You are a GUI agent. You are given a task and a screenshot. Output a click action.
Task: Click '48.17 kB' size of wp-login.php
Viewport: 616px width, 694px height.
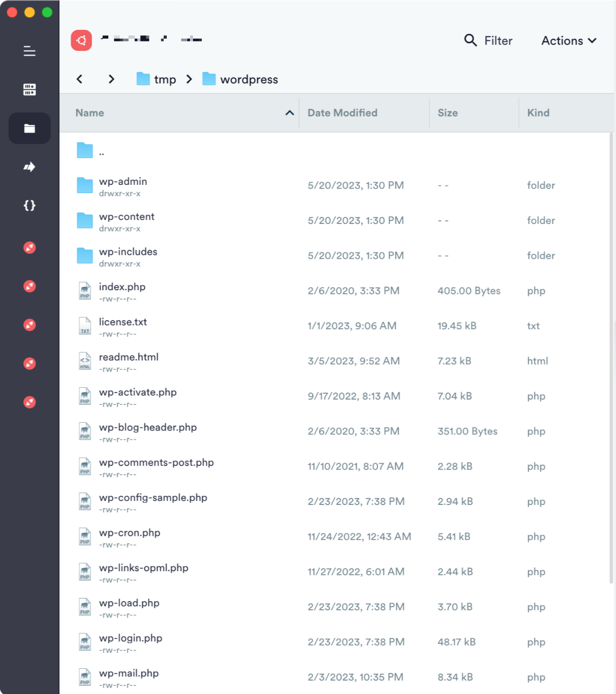[x=457, y=642]
